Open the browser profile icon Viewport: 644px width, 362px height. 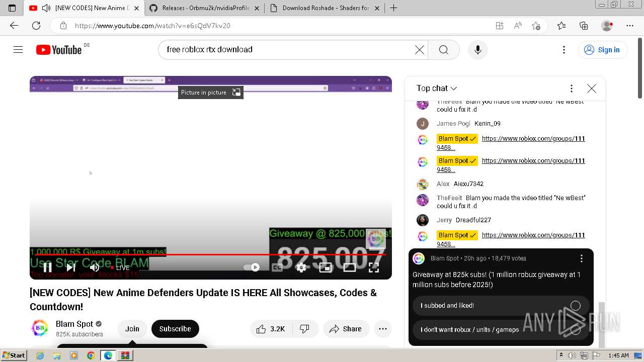[607, 26]
